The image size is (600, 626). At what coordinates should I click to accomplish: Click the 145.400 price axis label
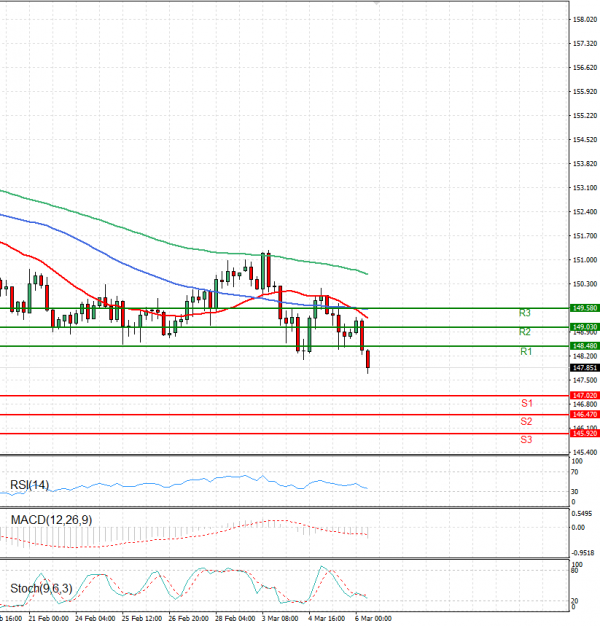tap(585, 452)
